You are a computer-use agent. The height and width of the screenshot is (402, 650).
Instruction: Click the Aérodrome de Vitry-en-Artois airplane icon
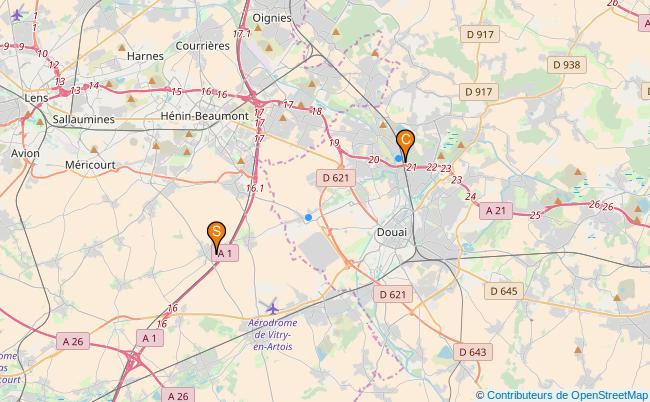[x=272, y=308]
